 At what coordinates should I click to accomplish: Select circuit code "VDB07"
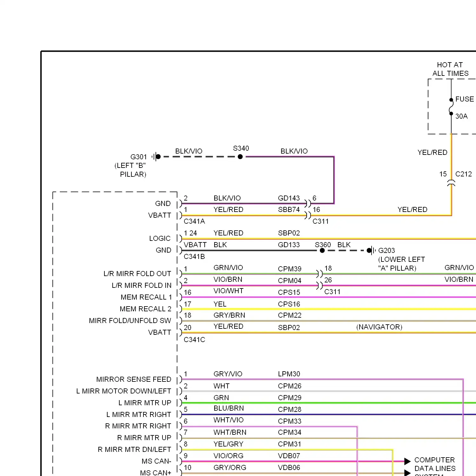289,456
